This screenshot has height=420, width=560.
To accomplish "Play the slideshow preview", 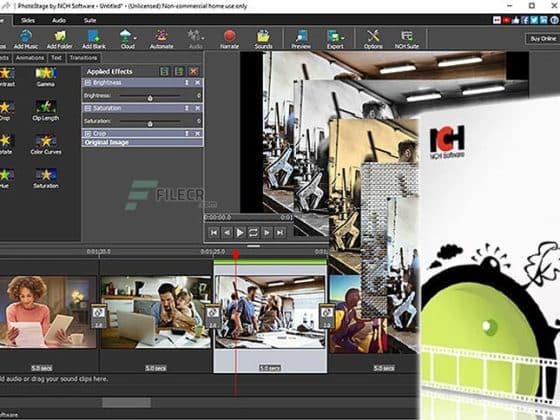I will pyautogui.click(x=240, y=233).
